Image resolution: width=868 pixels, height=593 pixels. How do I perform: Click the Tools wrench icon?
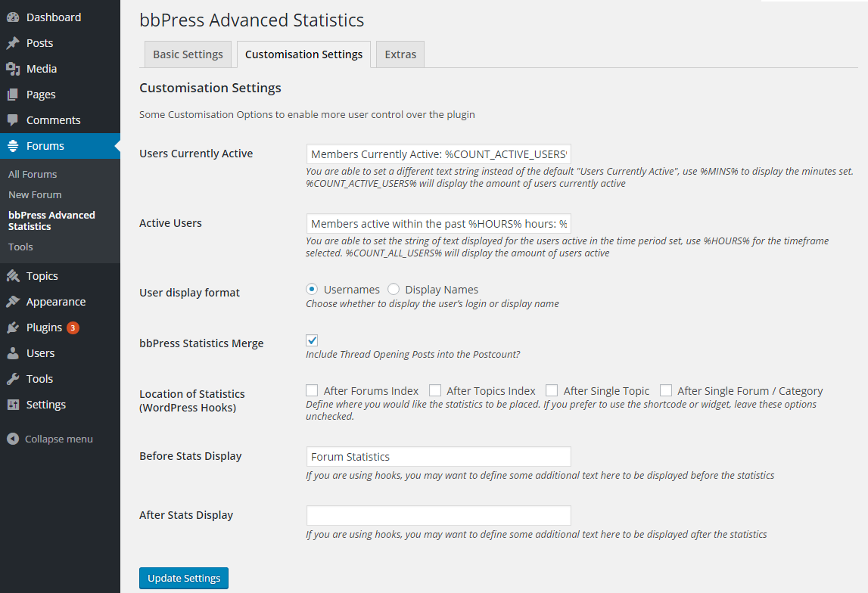13,379
